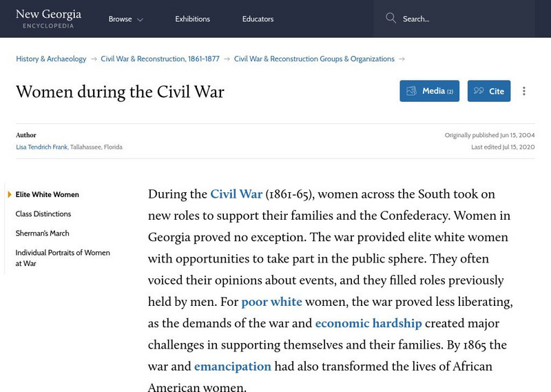Open the Exhibitions menu item

point(192,19)
